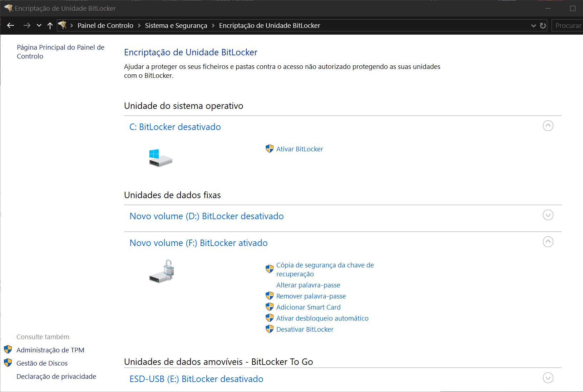Click the Ativar BitLocker link

pyautogui.click(x=300, y=149)
